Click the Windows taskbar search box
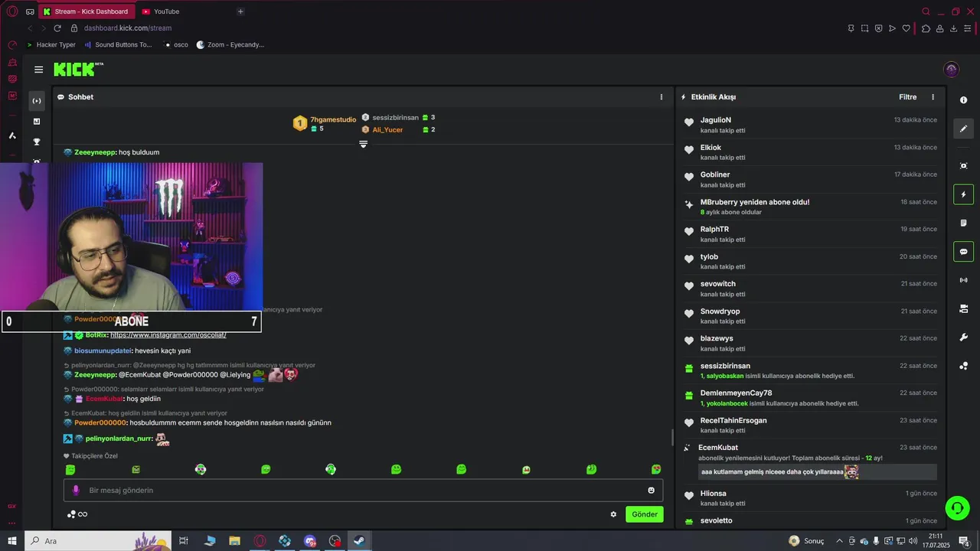The width and height of the screenshot is (980, 551). pos(98,541)
